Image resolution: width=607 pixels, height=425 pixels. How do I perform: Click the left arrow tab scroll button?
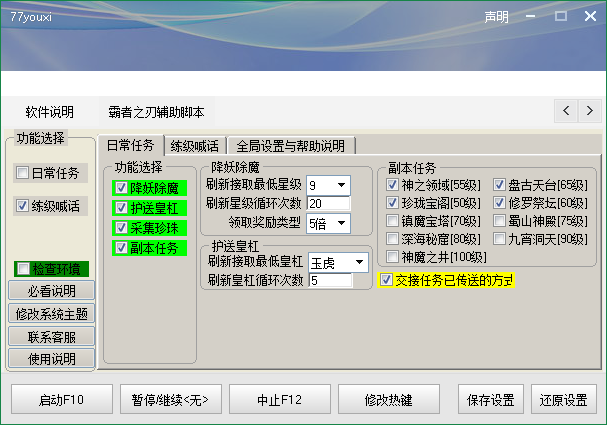566,109
